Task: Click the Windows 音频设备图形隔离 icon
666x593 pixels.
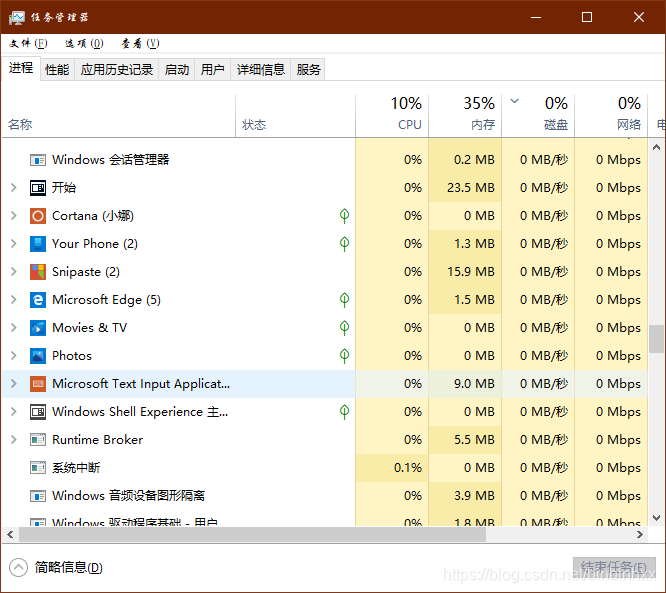Action: [x=38, y=496]
